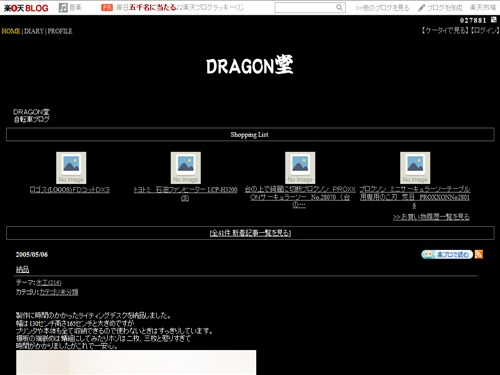Image resolution: width=500 pixels, height=375 pixels.
Task: Open the music note icon link
Action: 63,7
